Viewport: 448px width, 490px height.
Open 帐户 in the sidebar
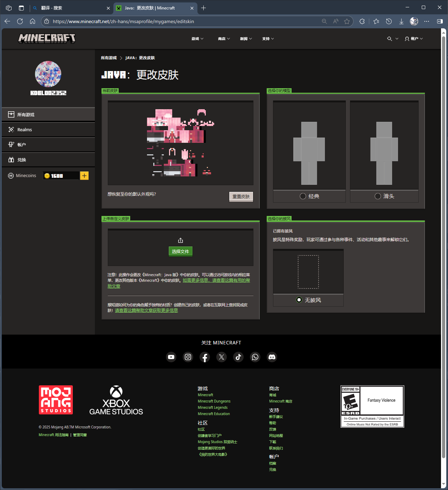coord(48,145)
